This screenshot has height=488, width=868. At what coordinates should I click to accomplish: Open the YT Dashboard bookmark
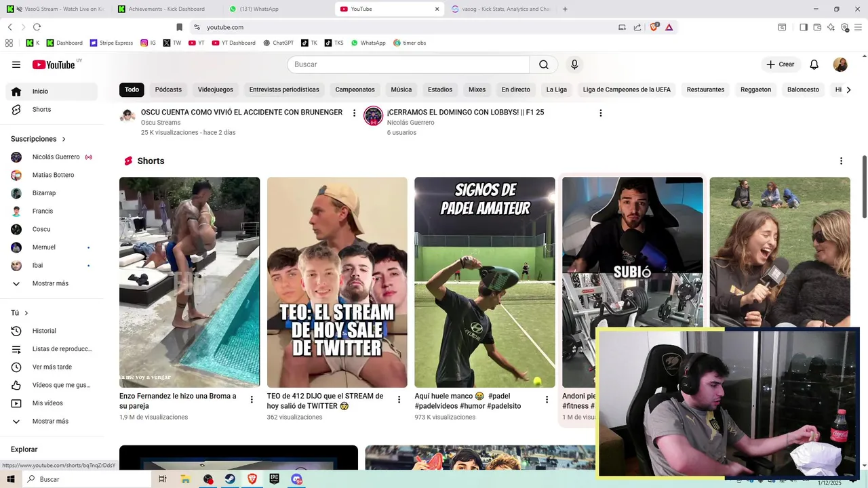(x=233, y=43)
